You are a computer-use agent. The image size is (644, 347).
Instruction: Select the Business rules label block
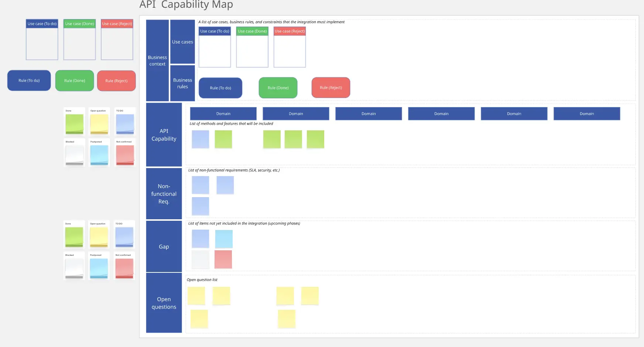point(182,83)
